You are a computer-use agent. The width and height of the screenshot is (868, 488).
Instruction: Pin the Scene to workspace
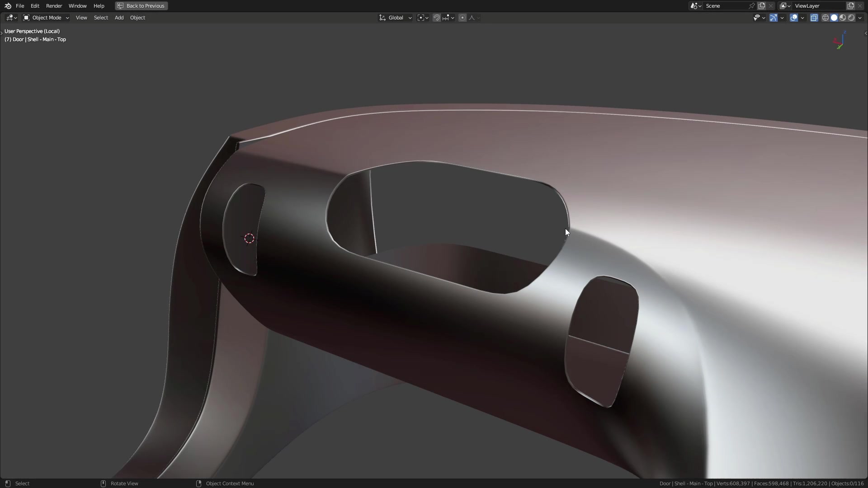coord(752,6)
